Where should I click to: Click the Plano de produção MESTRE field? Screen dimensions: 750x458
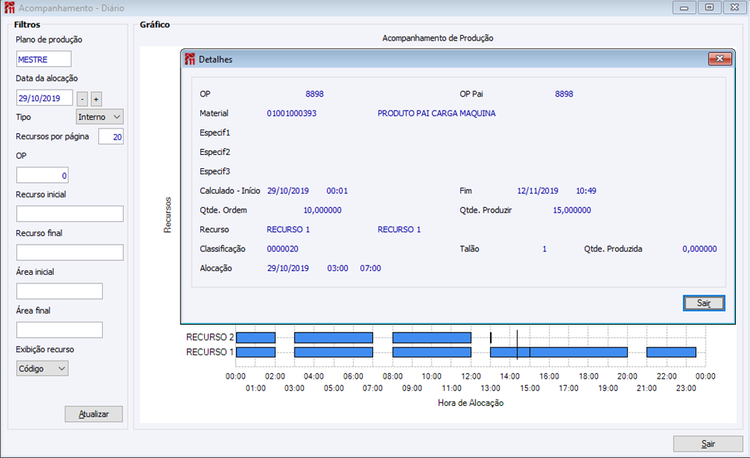tap(44, 59)
